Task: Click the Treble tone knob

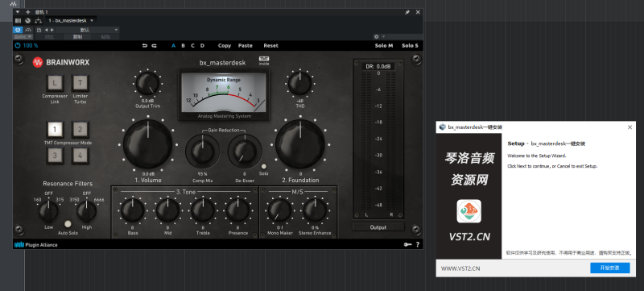Action: click(x=203, y=210)
